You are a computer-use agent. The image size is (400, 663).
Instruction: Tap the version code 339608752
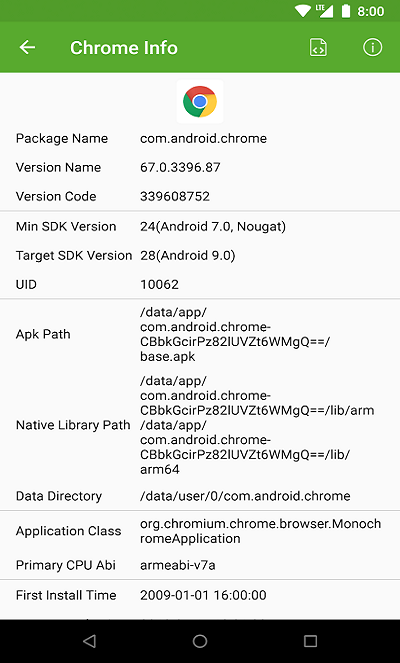click(175, 196)
